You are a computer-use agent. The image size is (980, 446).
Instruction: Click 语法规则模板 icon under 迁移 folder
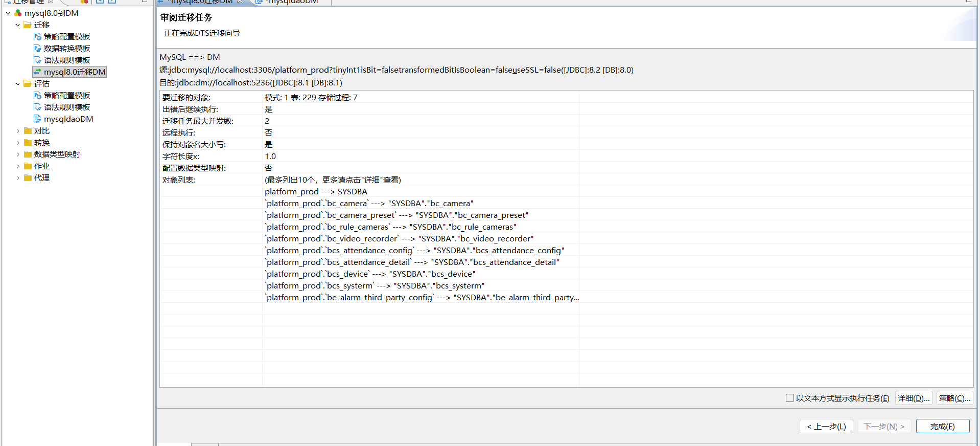pos(37,60)
